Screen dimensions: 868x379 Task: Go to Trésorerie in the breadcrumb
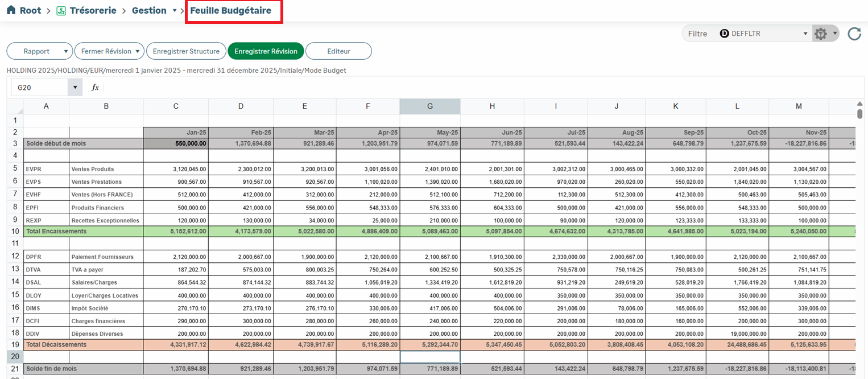pyautogui.click(x=93, y=11)
